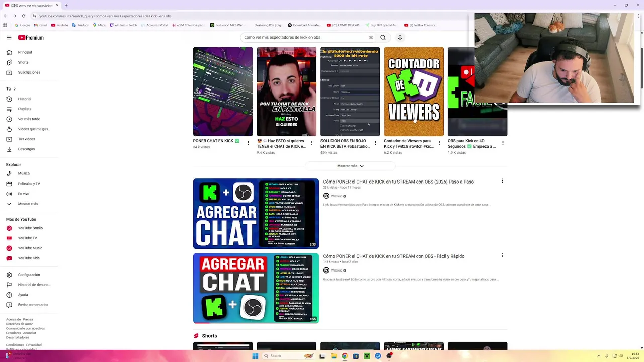Open YouTube Kids icon link
Viewport: 644px width, 362px height.
point(9,258)
